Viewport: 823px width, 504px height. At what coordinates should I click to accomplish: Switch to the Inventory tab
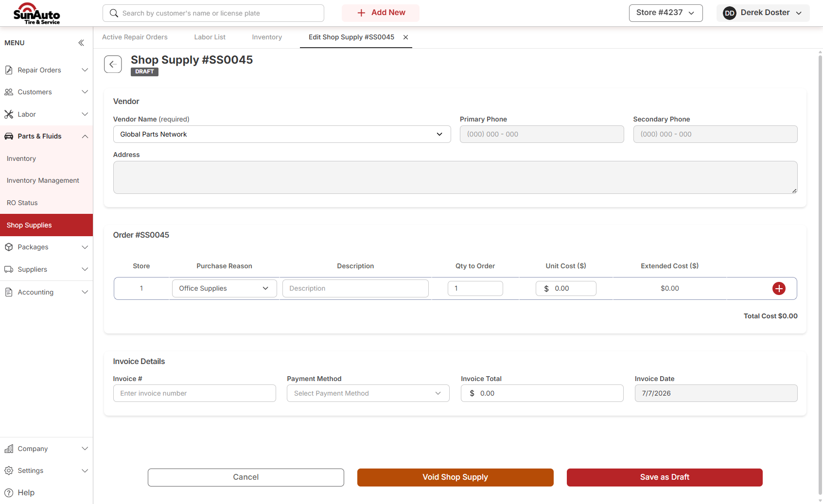[267, 37]
